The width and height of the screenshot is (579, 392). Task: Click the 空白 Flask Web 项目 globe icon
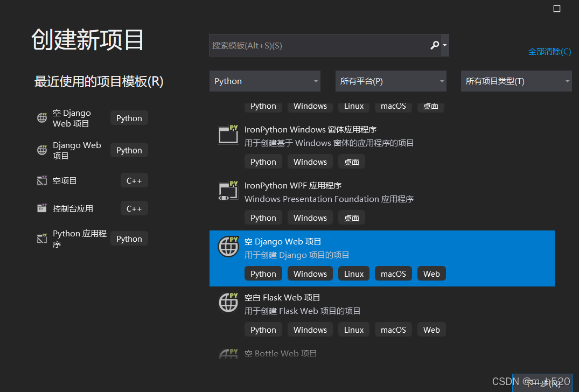(x=228, y=303)
